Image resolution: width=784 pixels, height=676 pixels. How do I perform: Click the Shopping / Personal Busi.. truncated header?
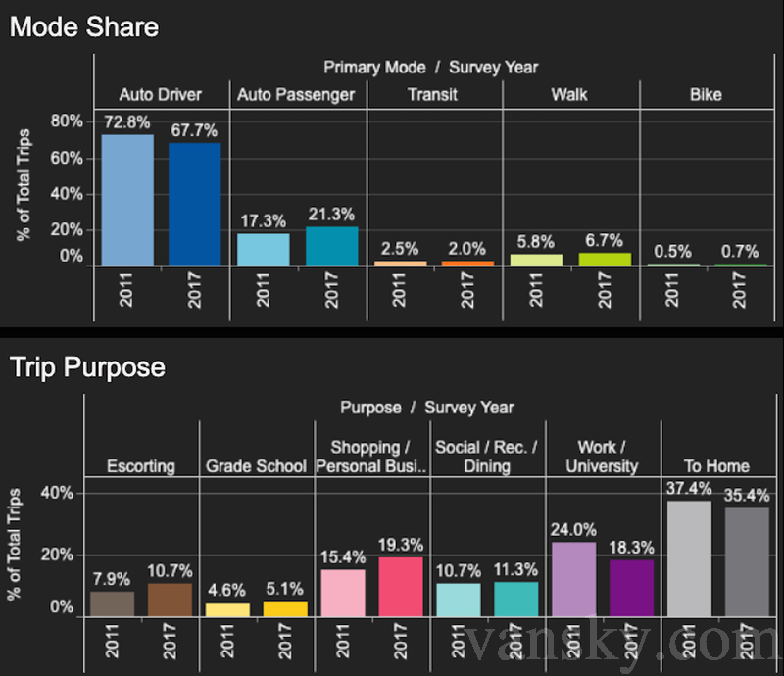372,457
